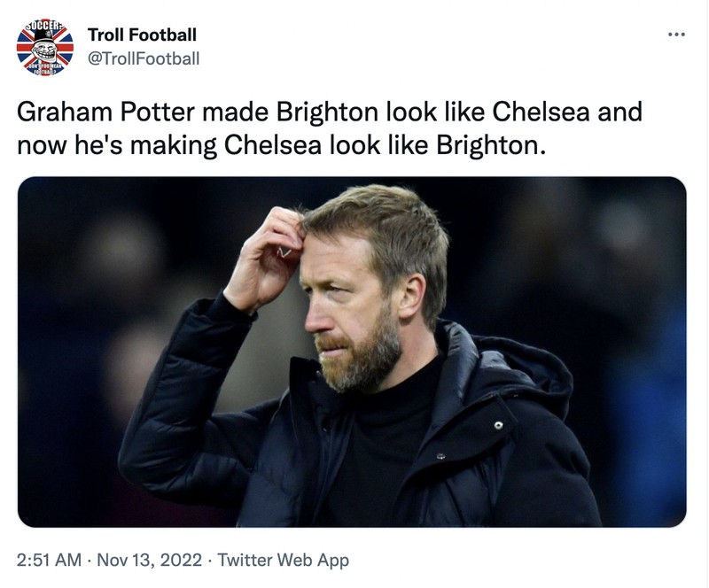Click the Troll Football display name

142,34
